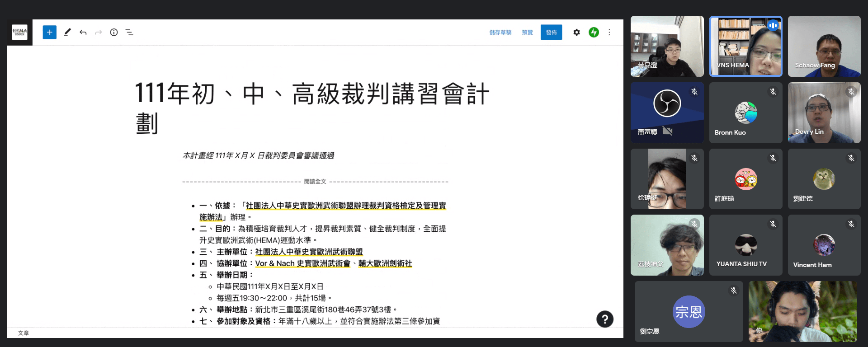Click the 預覽 preview button
The height and width of the screenshot is (347, 868).
[527, 33]
